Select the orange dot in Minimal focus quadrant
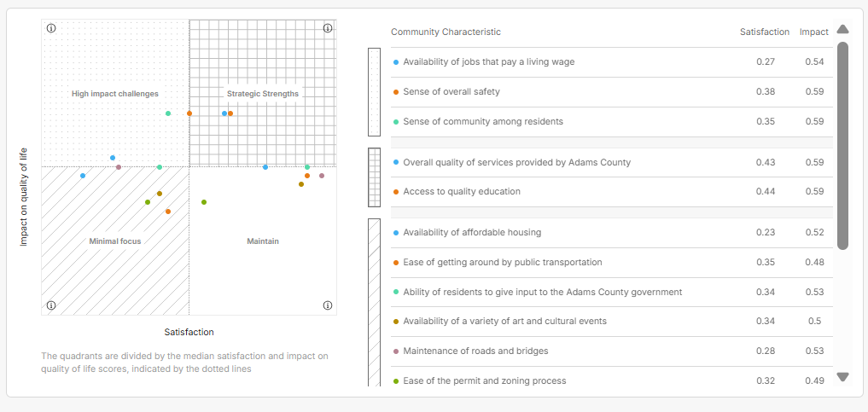This screenshot has height=412, width=868. pos(168,212)
